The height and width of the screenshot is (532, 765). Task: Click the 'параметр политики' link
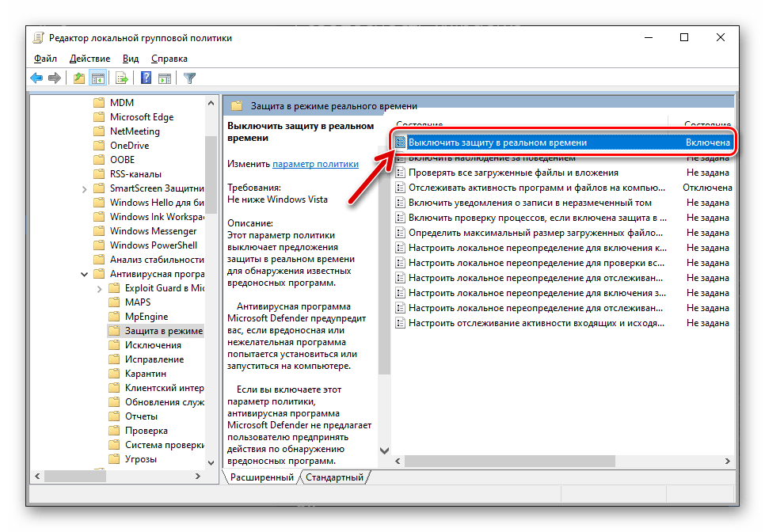point(316,164)
